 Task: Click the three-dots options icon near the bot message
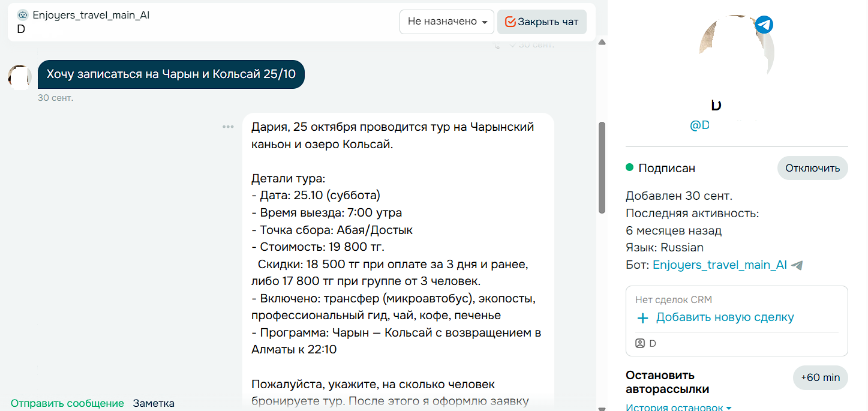[x=228, y=127]
